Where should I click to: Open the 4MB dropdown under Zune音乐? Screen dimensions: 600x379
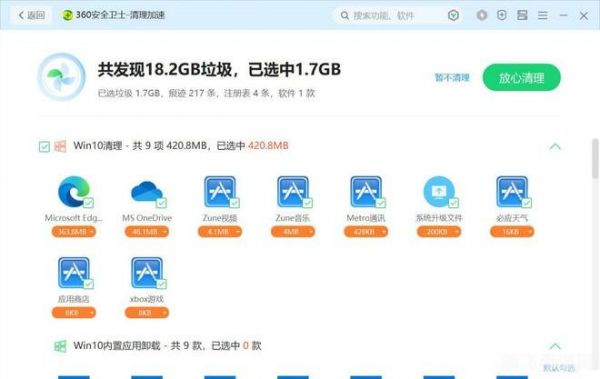tap(293, 232)
